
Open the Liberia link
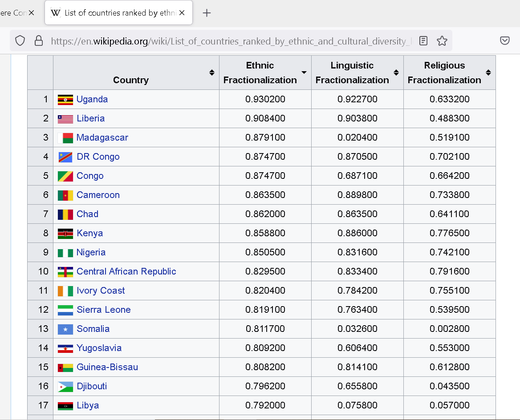pos(90,119)
